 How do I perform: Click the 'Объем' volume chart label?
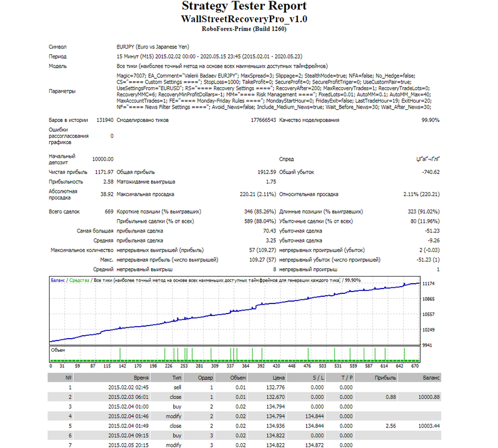(58, 350)
